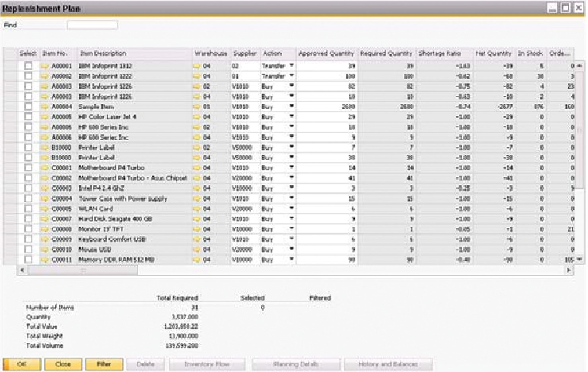Click the OK button
The image size is (588, 372).
coord(22,364)
